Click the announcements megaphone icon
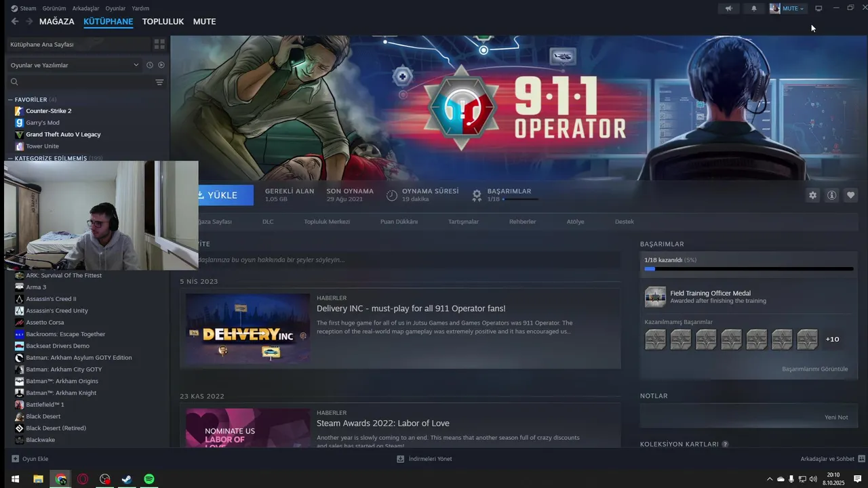Image resolution: width=868 pixels, height=488 pixels. (728, 8)
